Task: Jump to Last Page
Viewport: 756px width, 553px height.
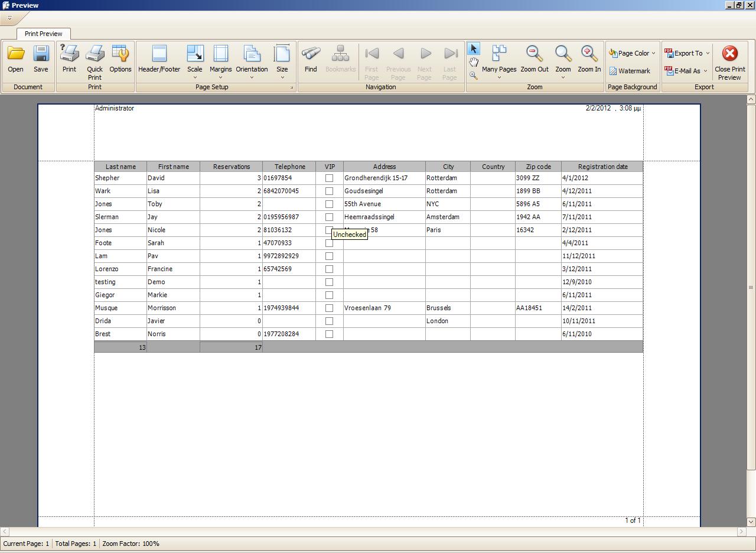Action: tap(450, 53)
